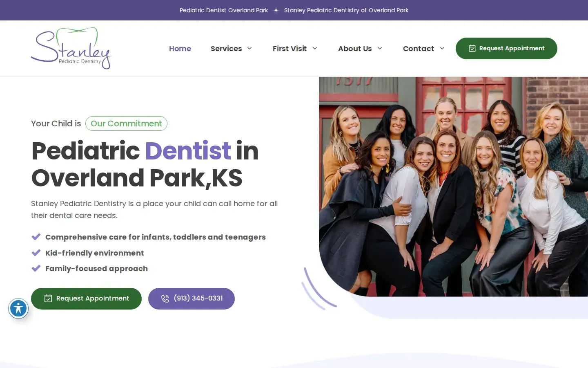588x368 pixels.
Task: Click the team group photo
Action: tap(453, 186)
